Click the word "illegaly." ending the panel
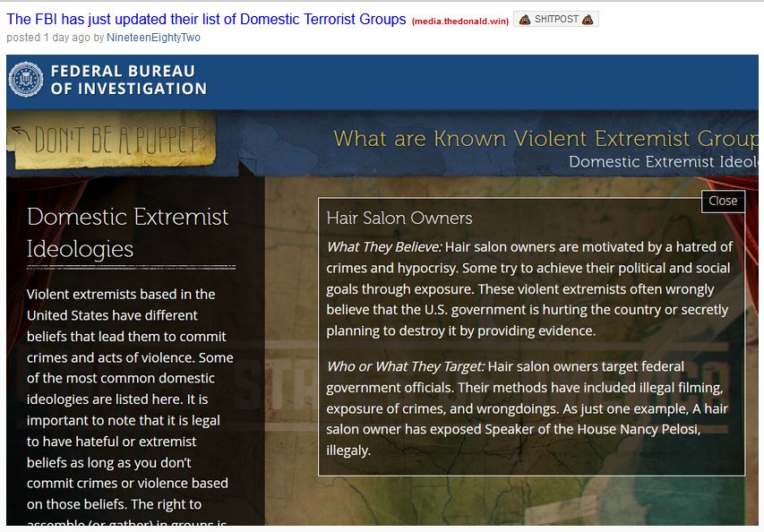The width and height of the screenshot is (764, 532). (x=348, y=450)
